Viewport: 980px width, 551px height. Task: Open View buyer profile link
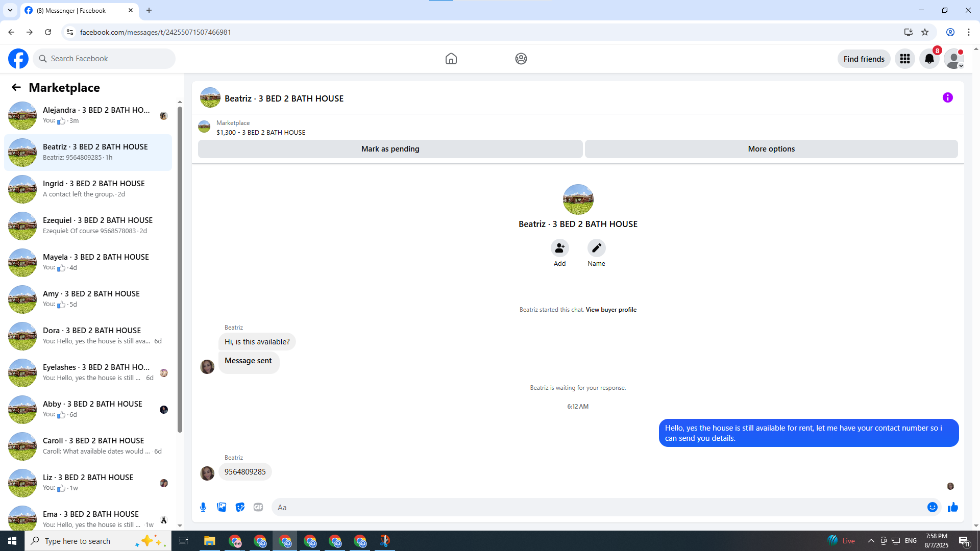pyautogui.click(x=611, y=310)
